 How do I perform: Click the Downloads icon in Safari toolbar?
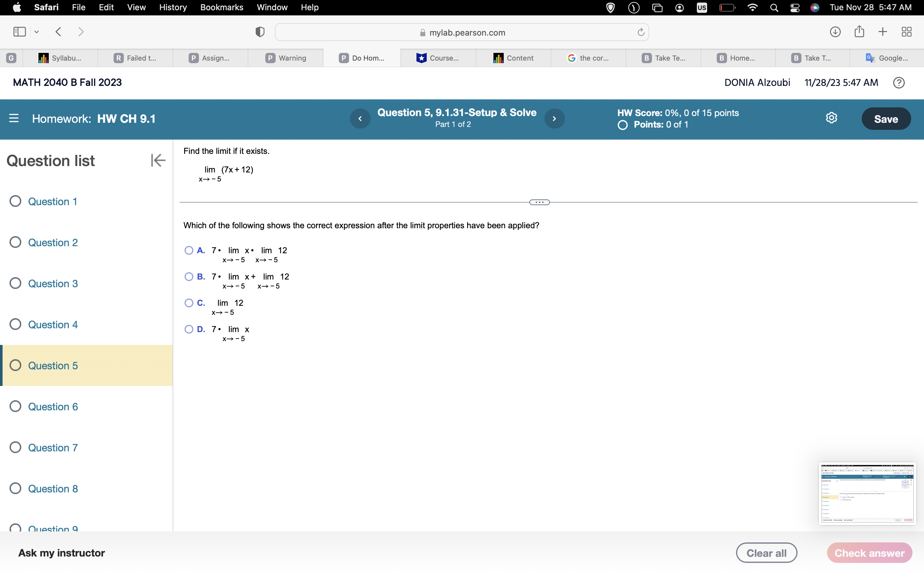click(x=835, y=32)
